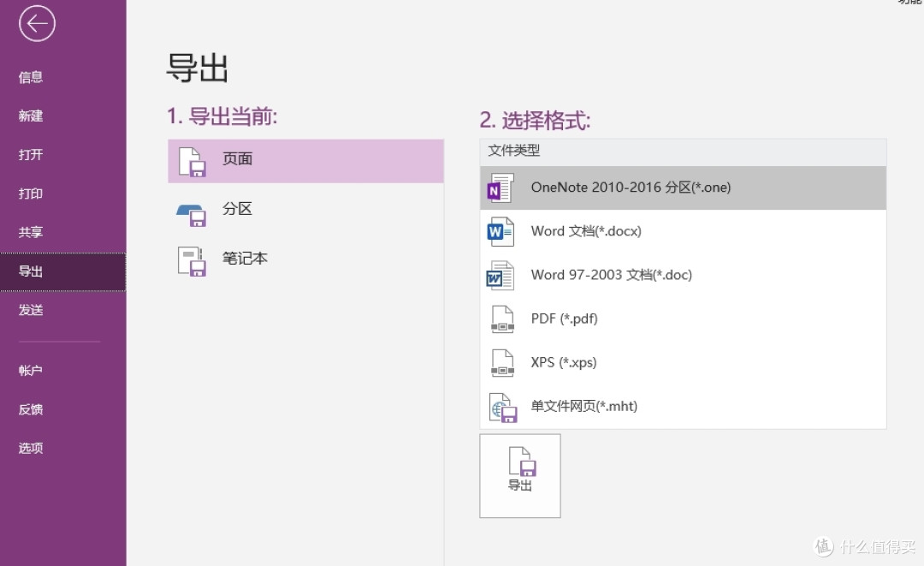The width and height of the screenshot is (924, 566).
Task: Click the XPS (*.xps) format icon
Action: click(503, 361)
